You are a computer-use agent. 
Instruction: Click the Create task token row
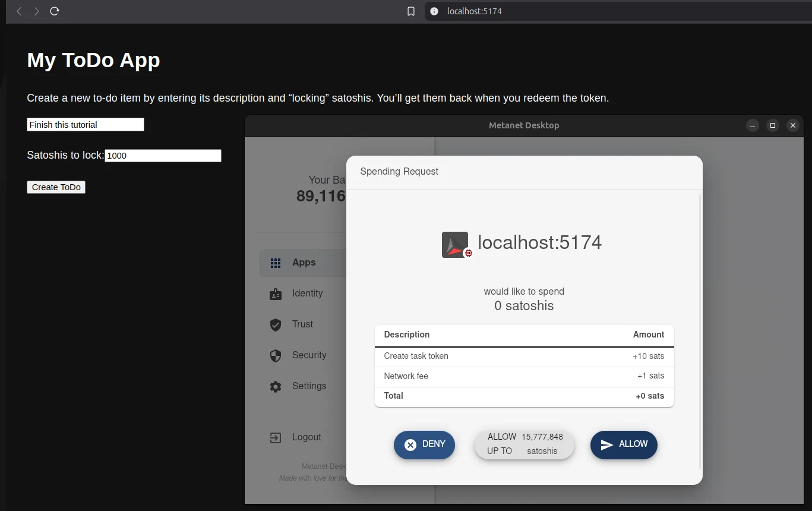[525, 357]
